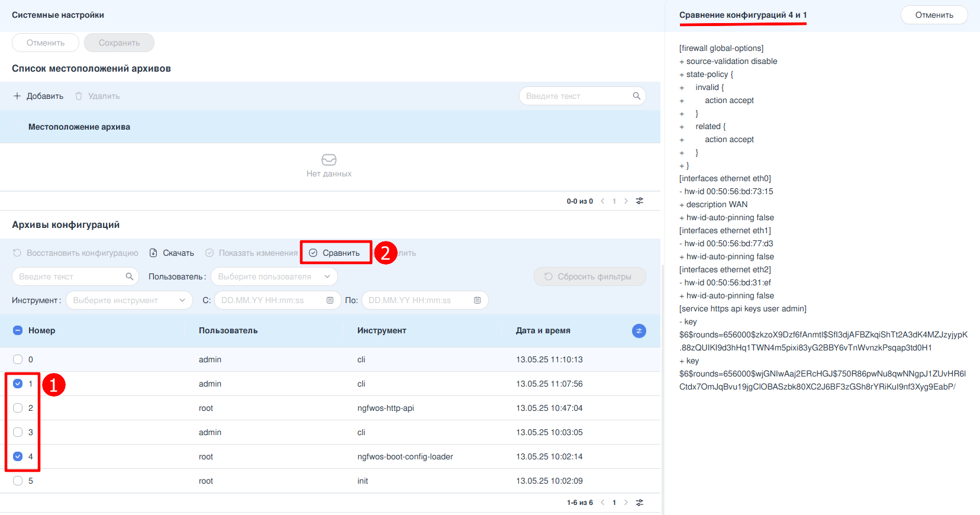
Task: Click search magnifier in archive locations field
Action: [x=636, y=96]
